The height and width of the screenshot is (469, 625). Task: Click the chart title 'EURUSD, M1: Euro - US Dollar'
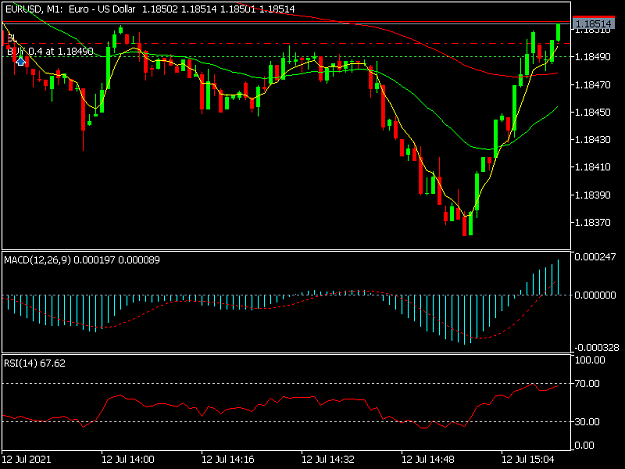(x=70, y=9)
